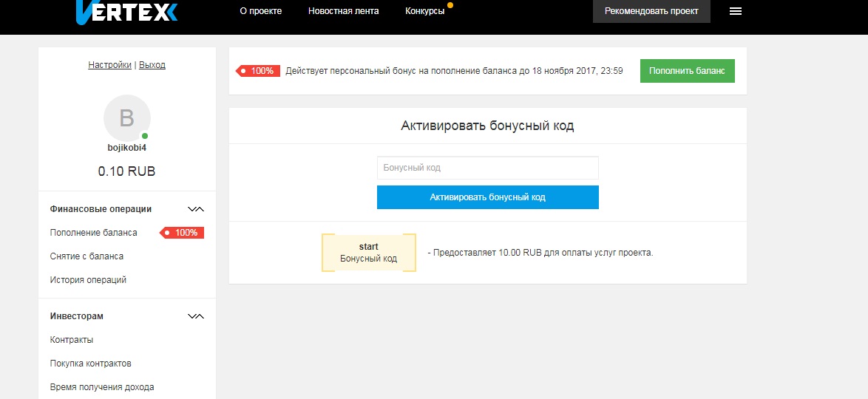Screen dimensions: 868x399
Task: Open the О проекте menu item
Action: (x=261, y=11)
